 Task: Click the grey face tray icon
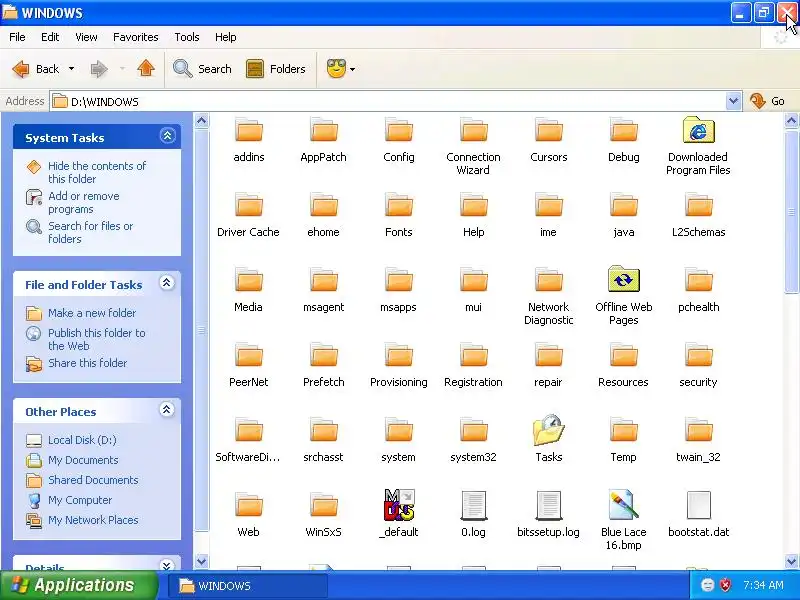[707, 585]
